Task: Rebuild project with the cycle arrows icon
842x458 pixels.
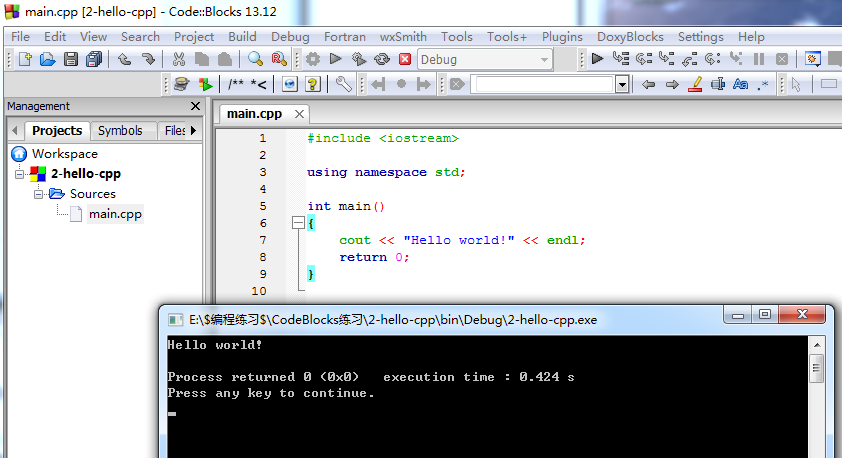Action: coord(382,59)
